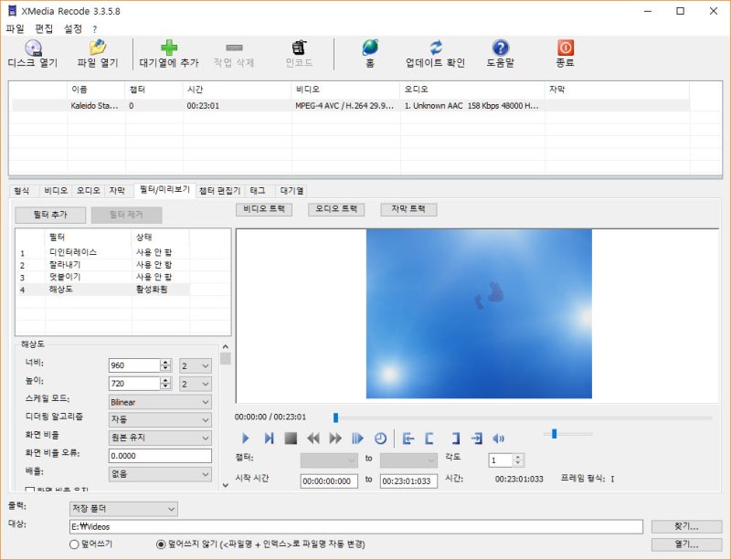This screenshot has width=731, height=560.
Task: Toggle mute with the speaker icon
Action: [x=498, y=438]
